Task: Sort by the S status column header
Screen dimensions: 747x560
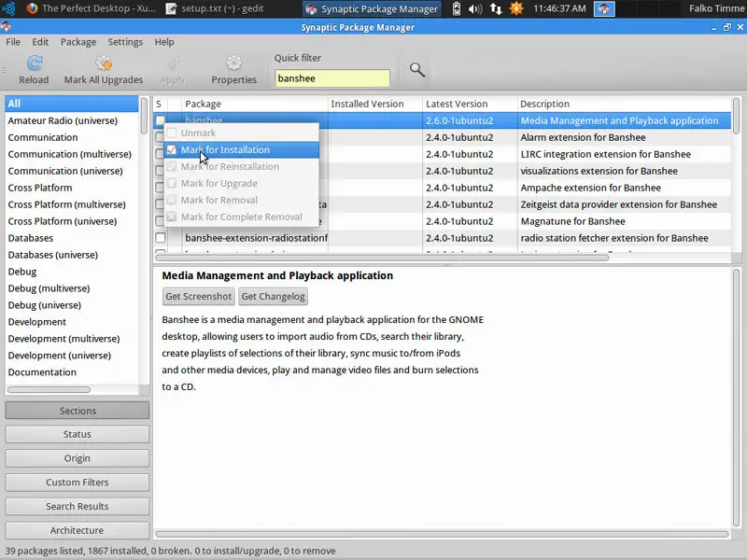Action: click(x=161, y=104)
